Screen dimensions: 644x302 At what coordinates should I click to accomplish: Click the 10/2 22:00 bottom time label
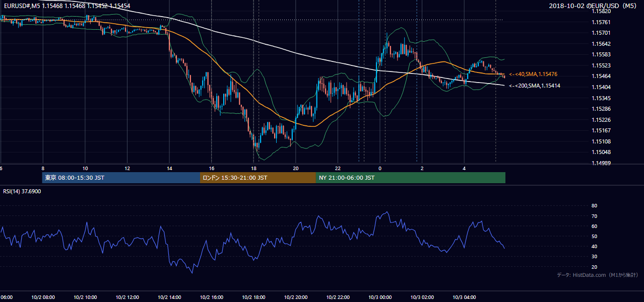338,297
